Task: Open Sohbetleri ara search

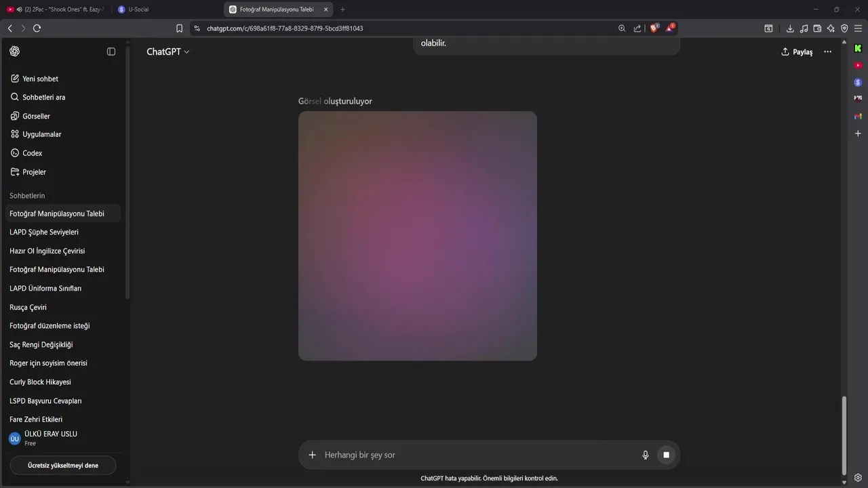Action: pos(63,98)
